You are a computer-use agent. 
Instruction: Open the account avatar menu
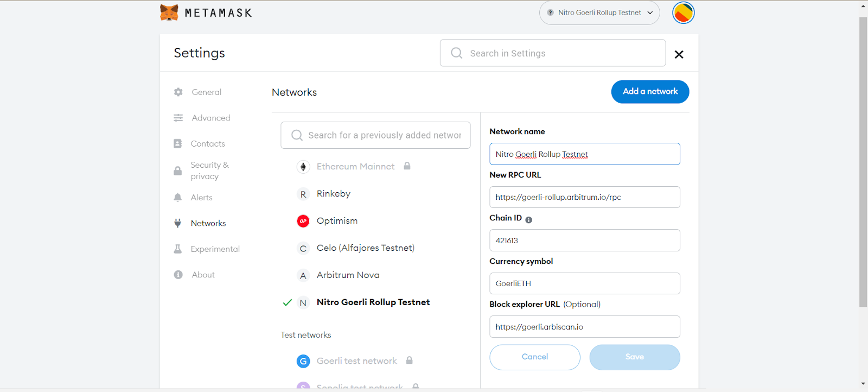click(683, 12)
